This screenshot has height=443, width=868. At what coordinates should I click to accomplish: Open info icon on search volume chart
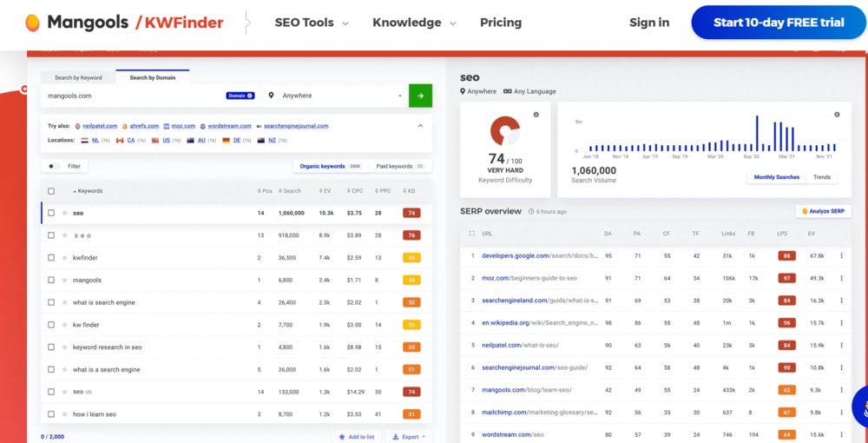pyautogui.click(x=837, y=115)
